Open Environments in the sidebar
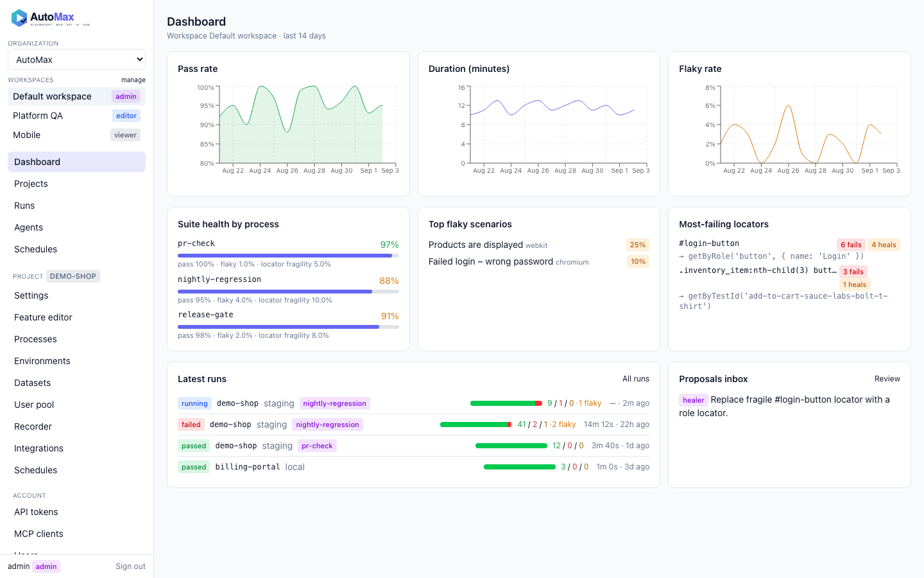This screenshot has width=924, height=578. 76,361
